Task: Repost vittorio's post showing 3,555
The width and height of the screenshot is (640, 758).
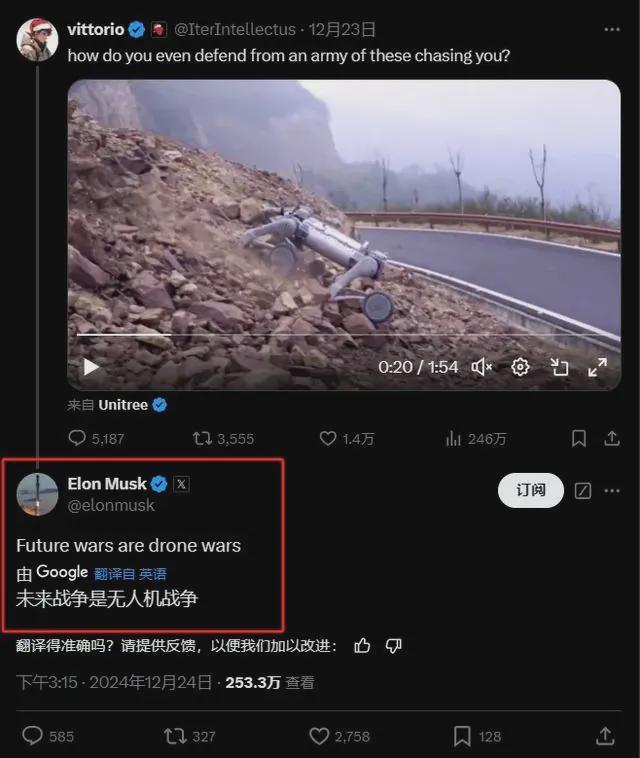Action: 223,438
